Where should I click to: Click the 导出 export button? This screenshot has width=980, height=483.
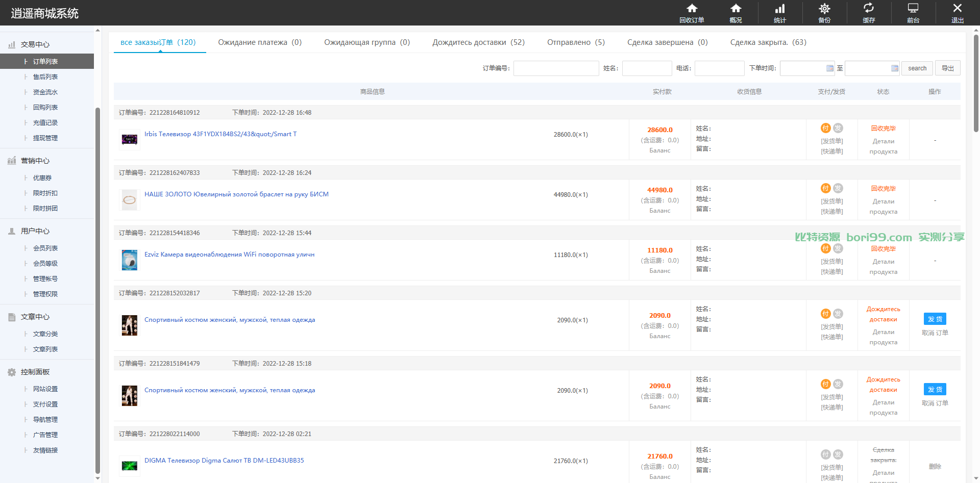point(948,68)
